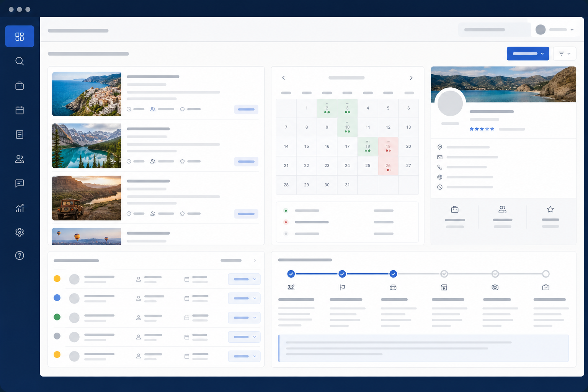
Task: Open the blue primary dropdown button
Action: 528,54
